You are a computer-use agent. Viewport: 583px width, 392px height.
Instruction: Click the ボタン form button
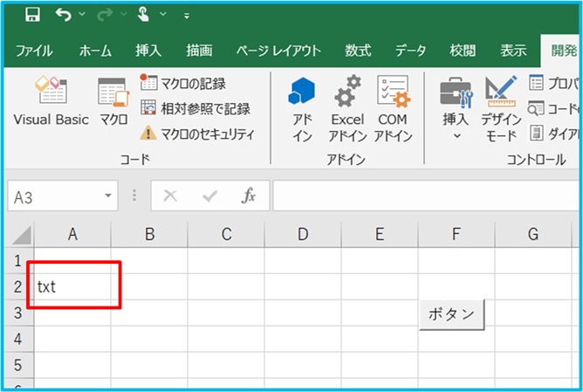(x=451, y=314)
